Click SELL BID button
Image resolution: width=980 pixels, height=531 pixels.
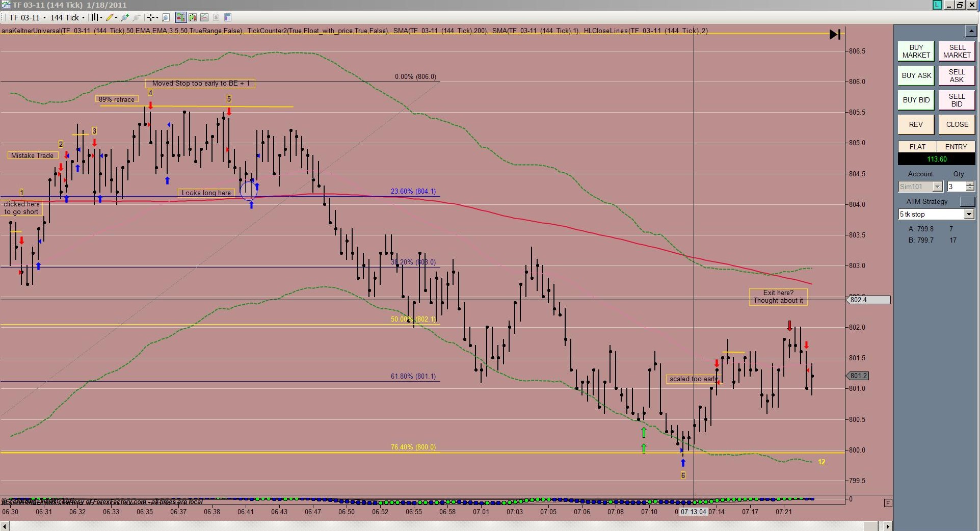[957, 100]
